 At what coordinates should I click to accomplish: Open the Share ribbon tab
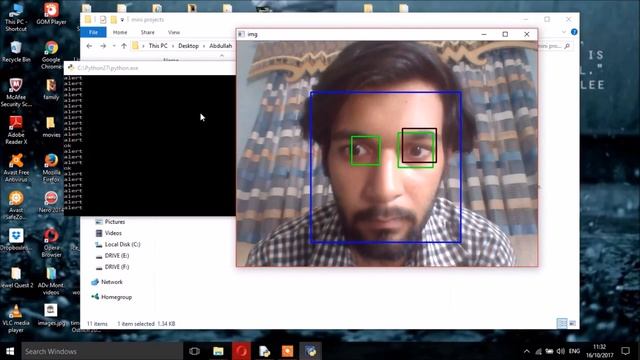(148, 32)
